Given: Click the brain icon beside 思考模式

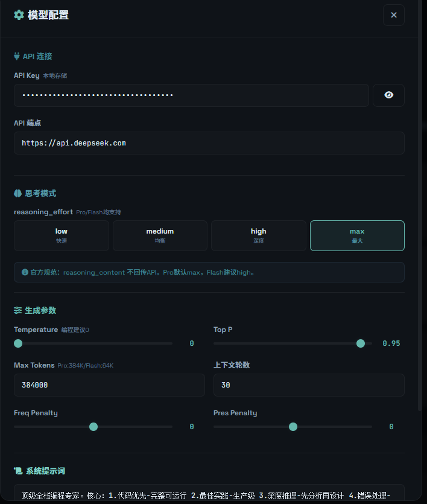Looking at the screenshot, I should pyautogui.click(x=17, y=193).
